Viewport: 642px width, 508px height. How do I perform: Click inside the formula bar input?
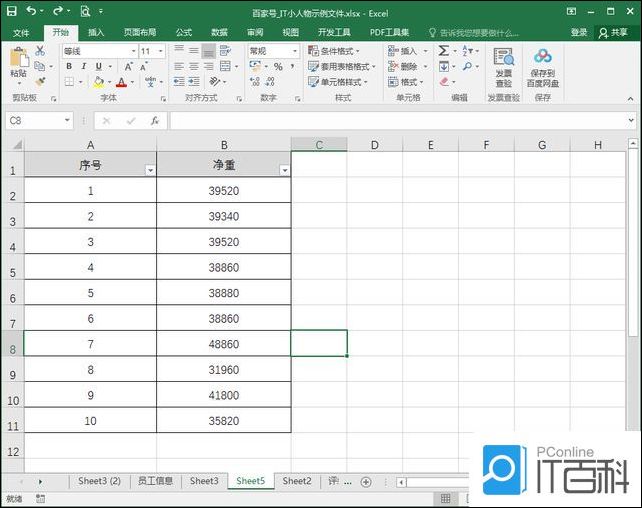[400, 121]
